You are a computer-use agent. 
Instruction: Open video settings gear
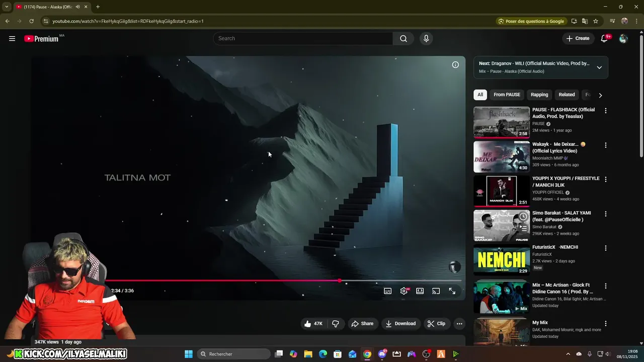pyautogui.click(x=404, y=291)
